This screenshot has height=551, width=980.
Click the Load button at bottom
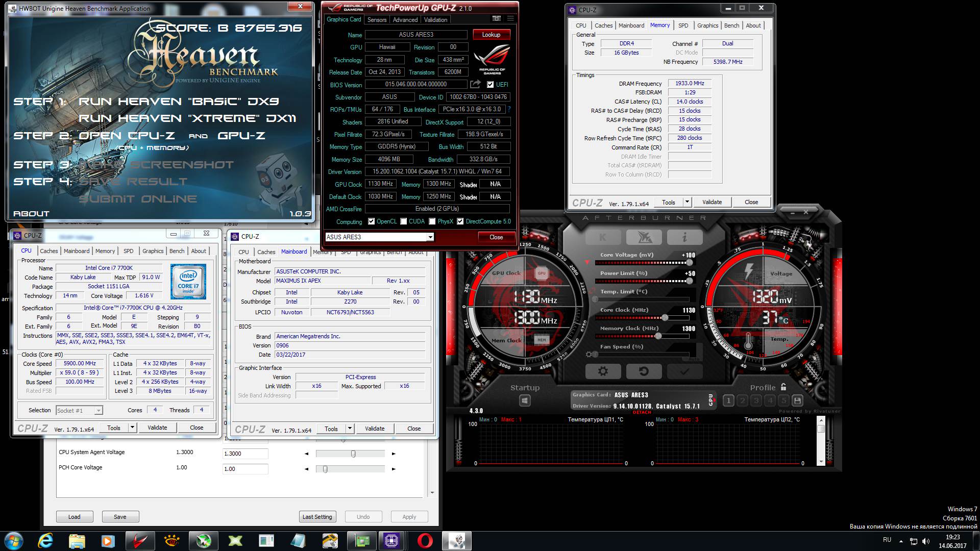click(75, 517)
